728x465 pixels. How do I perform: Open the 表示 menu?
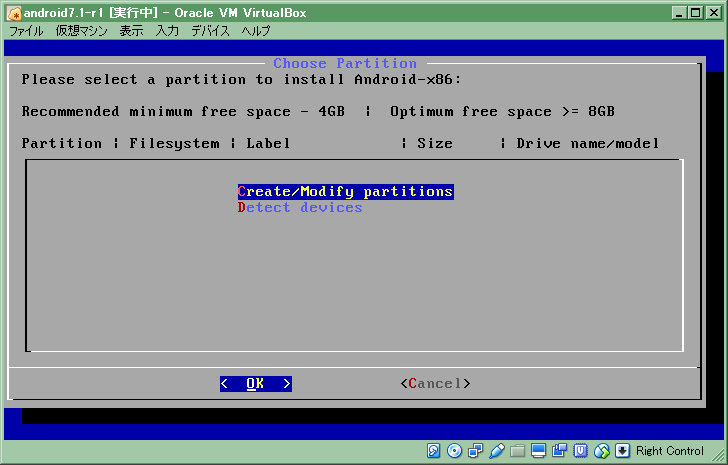point(131,31)
